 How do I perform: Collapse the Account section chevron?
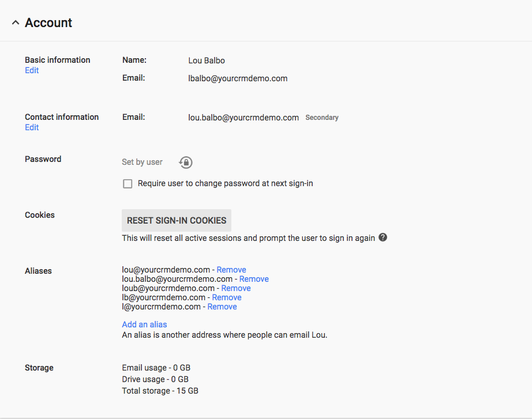point(15,22)
